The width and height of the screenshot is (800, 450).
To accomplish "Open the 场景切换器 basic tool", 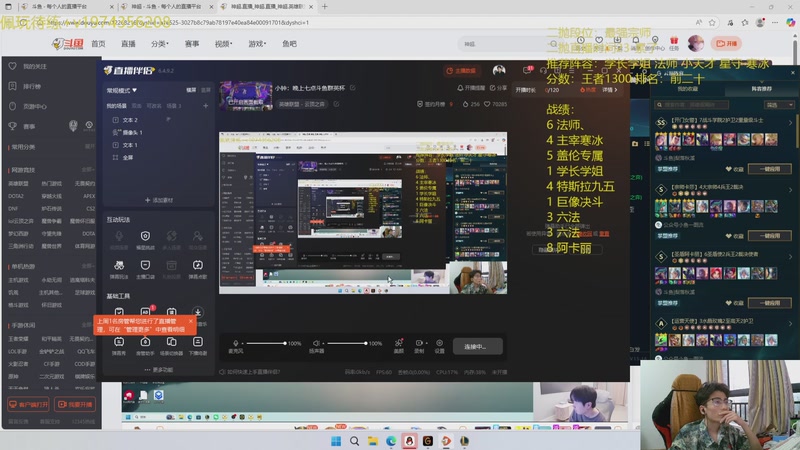I will [x=171, y=345].
